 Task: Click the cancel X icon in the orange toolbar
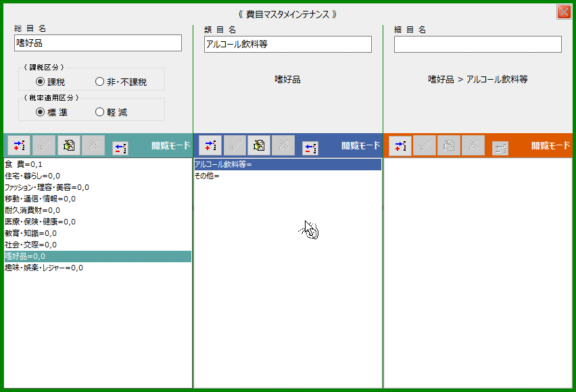(x=473, y=145)
